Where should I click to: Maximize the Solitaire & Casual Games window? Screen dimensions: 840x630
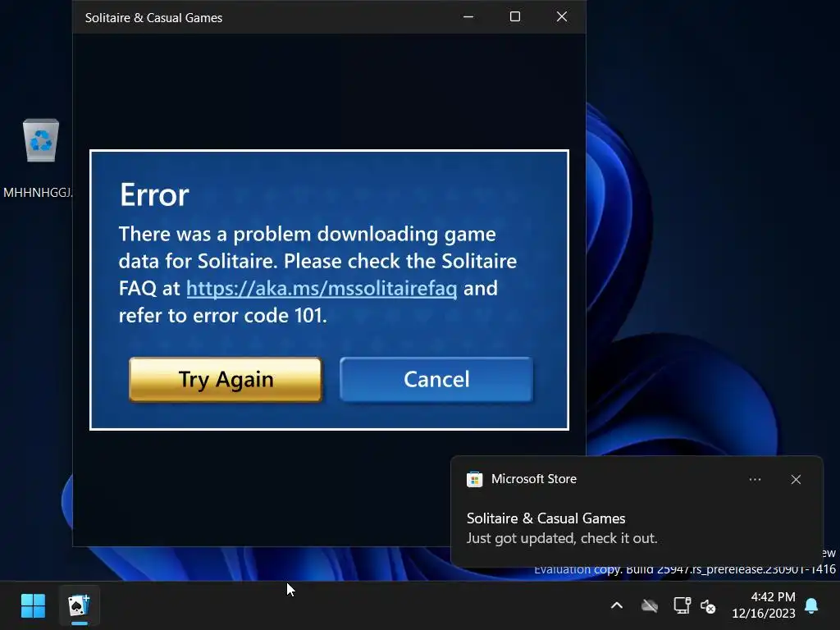click(515, 17)
